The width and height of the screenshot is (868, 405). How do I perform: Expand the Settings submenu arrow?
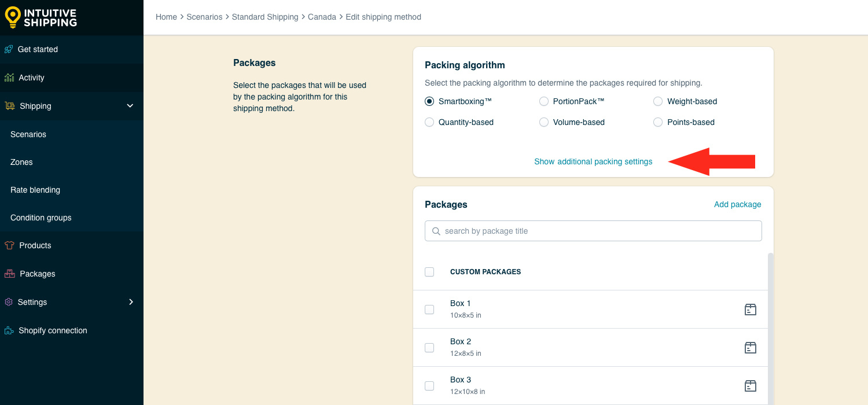point(131,302)
